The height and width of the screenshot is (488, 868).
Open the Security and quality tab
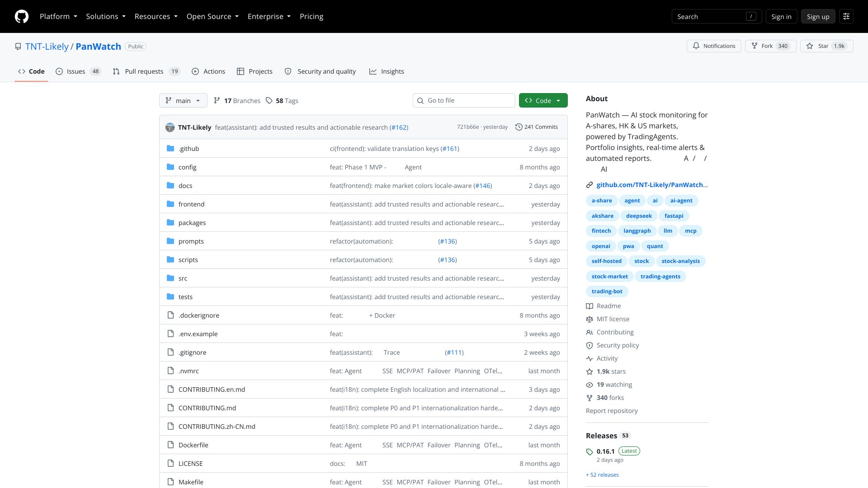[x=320, y=71]
